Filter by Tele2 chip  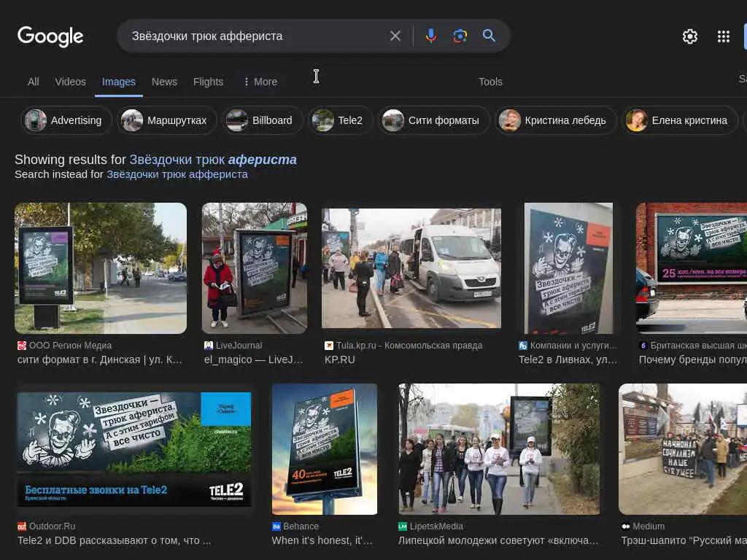click(340, 120)
